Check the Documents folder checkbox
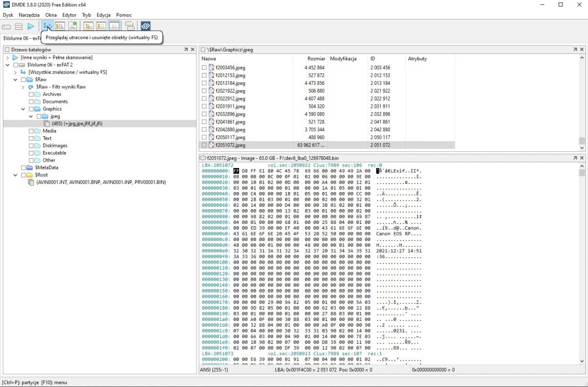Viewport: 588px width, 387px height. click(31, 101)
